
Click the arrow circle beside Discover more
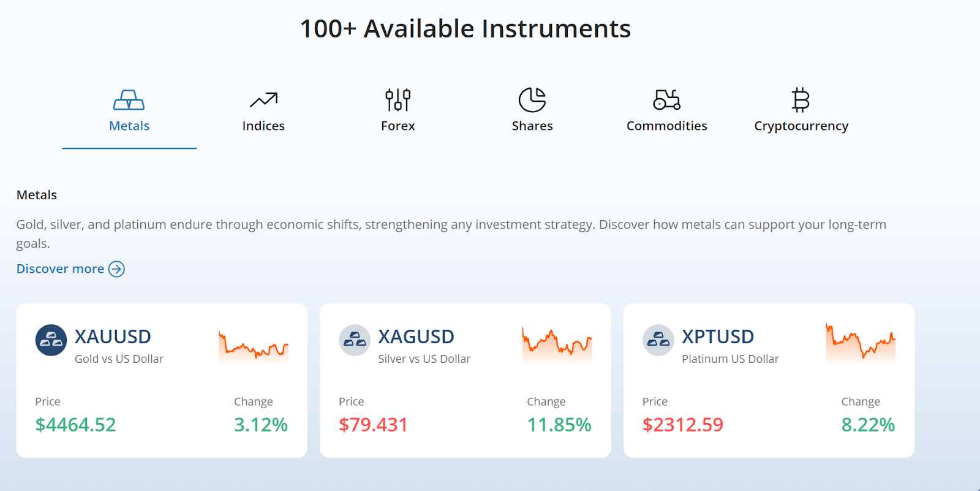(x=116, y=269)
